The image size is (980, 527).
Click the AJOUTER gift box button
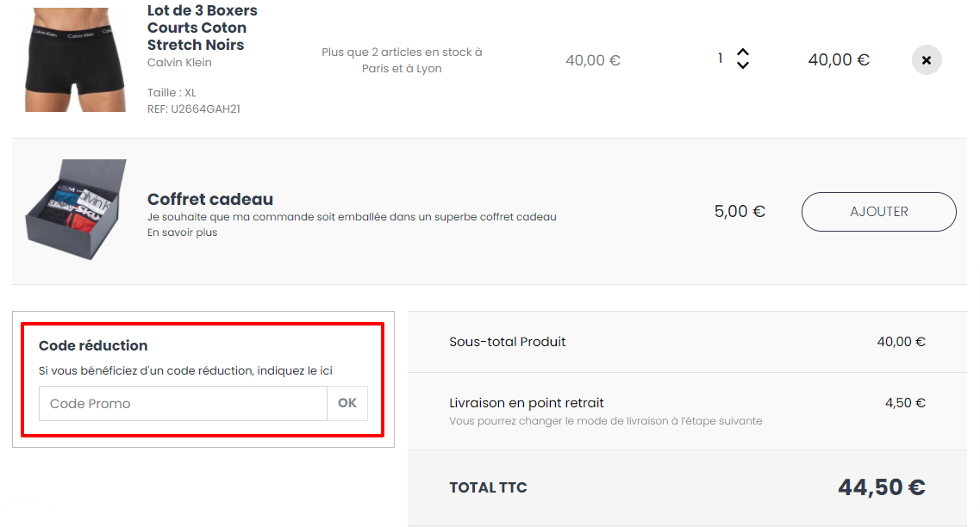coord(879,212)
